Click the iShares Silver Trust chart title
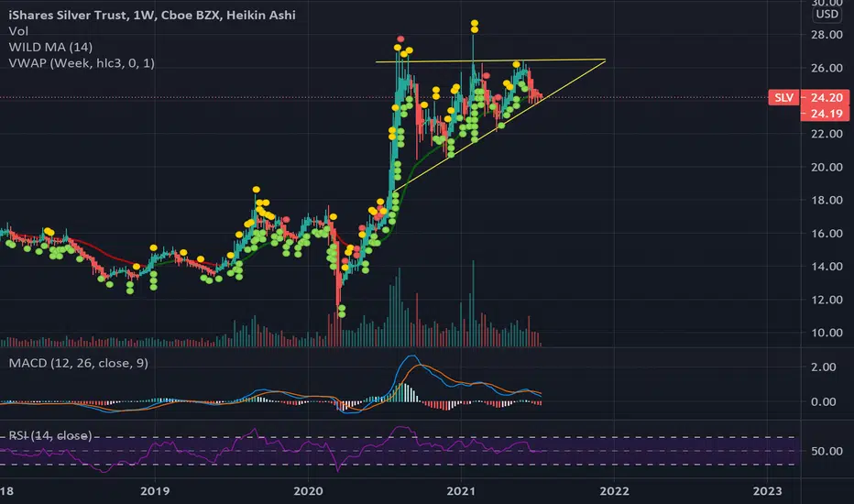The height and width of the screenshot is (504, 854). point(152,15)
